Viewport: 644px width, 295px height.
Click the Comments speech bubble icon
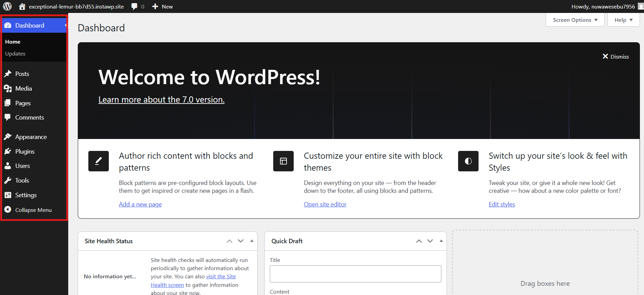(8, 118)
